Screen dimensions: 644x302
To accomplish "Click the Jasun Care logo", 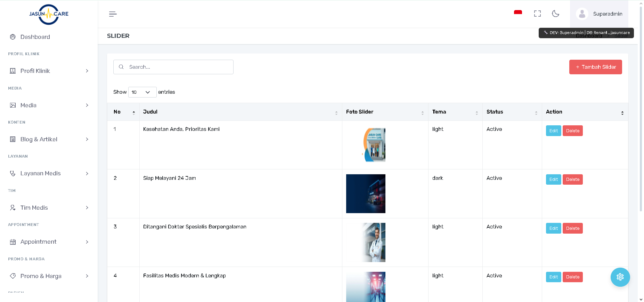I will (x=49, y=14).
